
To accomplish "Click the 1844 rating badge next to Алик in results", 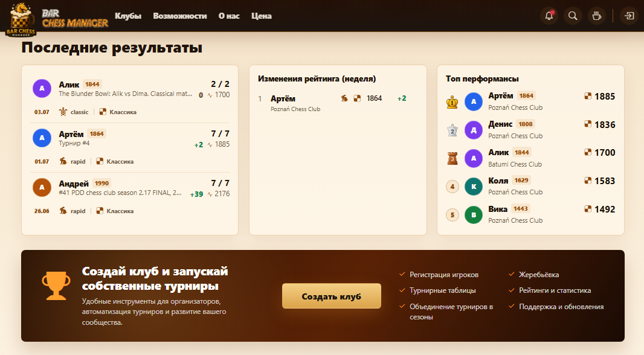I will pyautogui.click(x=92, y=84).
